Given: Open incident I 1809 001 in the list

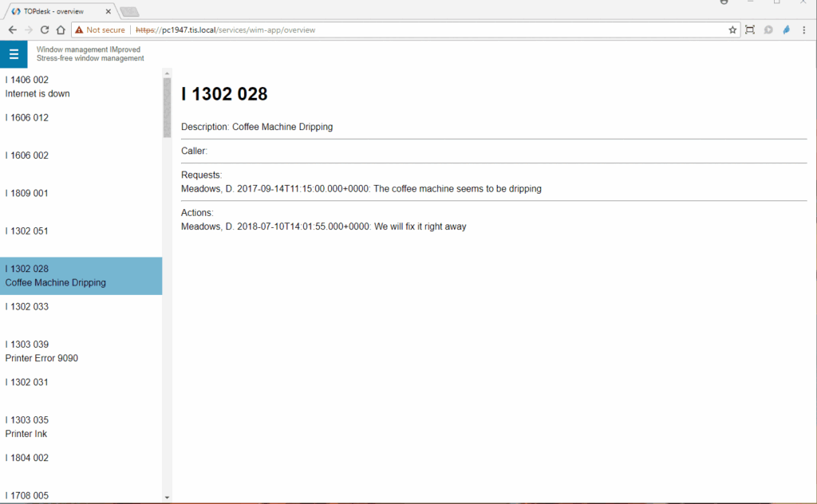Looking at the screenshot, I should tap(80, 193).
